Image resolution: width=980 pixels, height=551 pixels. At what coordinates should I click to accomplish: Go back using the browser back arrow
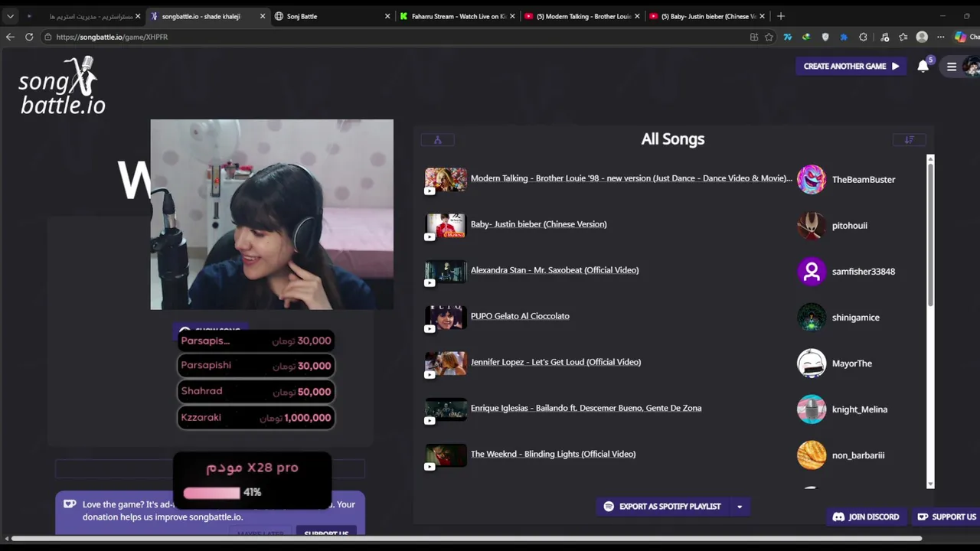pos(10,37)
